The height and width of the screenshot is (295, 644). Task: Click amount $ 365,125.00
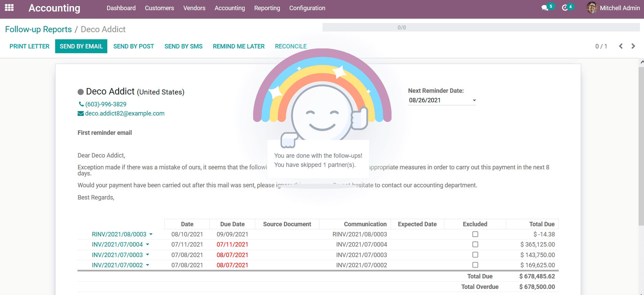538,244
